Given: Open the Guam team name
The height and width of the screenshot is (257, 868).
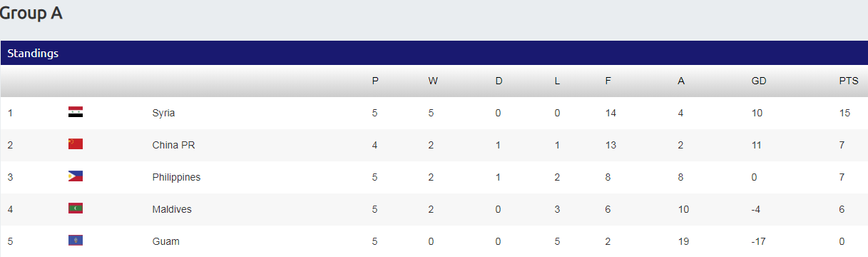Looking at the screenshot, I should coord(165,241).
